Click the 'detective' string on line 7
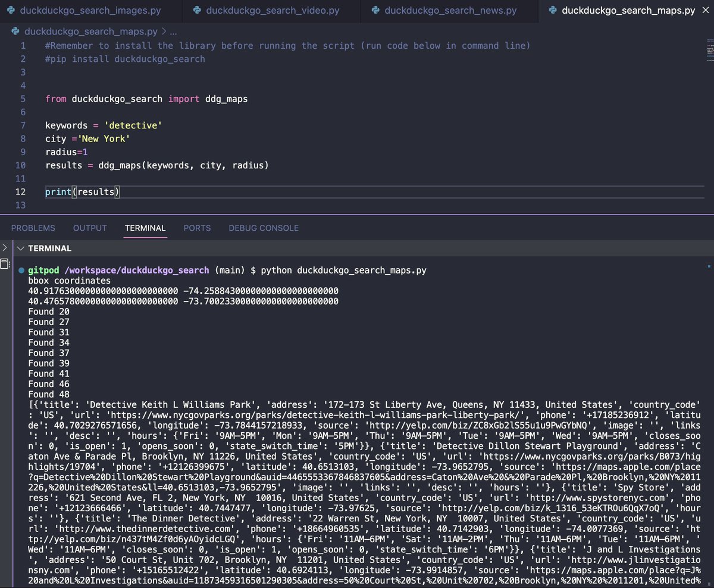The image size is (714, 588). tap(133, 125)
